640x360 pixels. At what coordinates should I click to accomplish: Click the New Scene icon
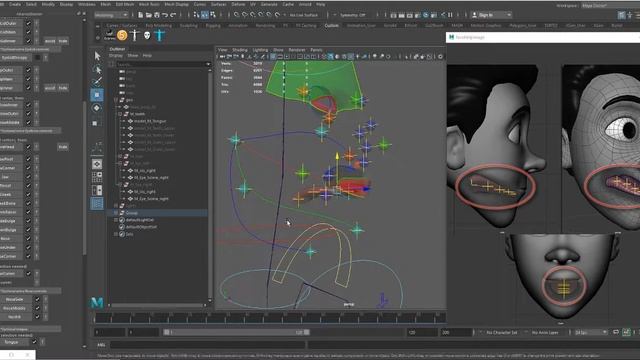click(x=140, y=15)
